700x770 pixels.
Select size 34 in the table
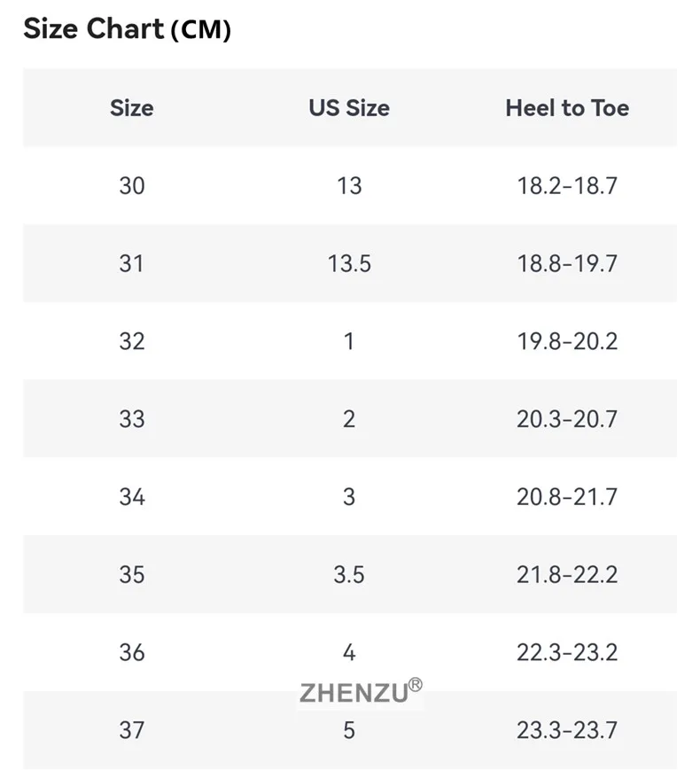132,497
